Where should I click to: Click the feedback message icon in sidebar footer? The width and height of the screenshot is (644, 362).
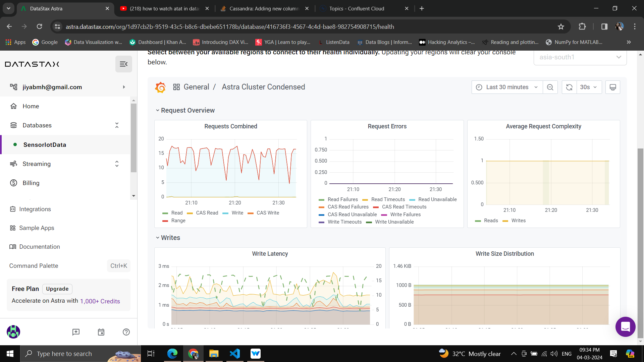(x=76, y=332)
